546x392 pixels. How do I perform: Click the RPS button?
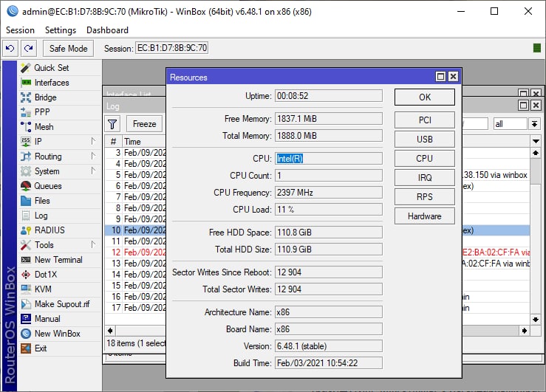tap(425, 197)
